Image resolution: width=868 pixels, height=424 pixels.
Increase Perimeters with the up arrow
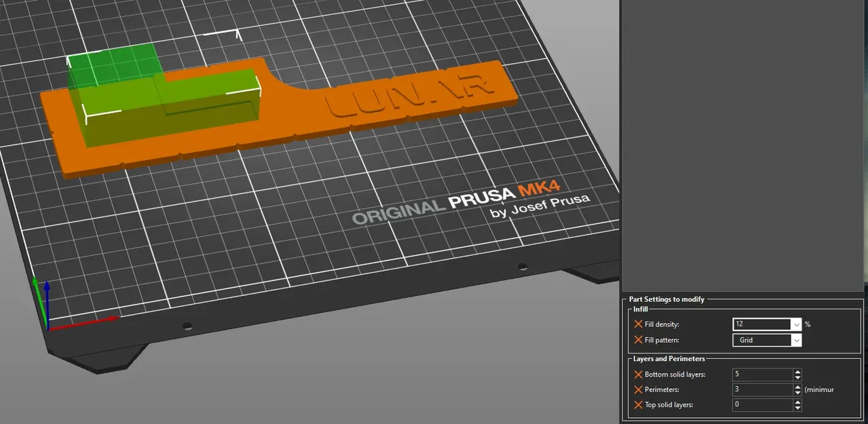[797, 387]
